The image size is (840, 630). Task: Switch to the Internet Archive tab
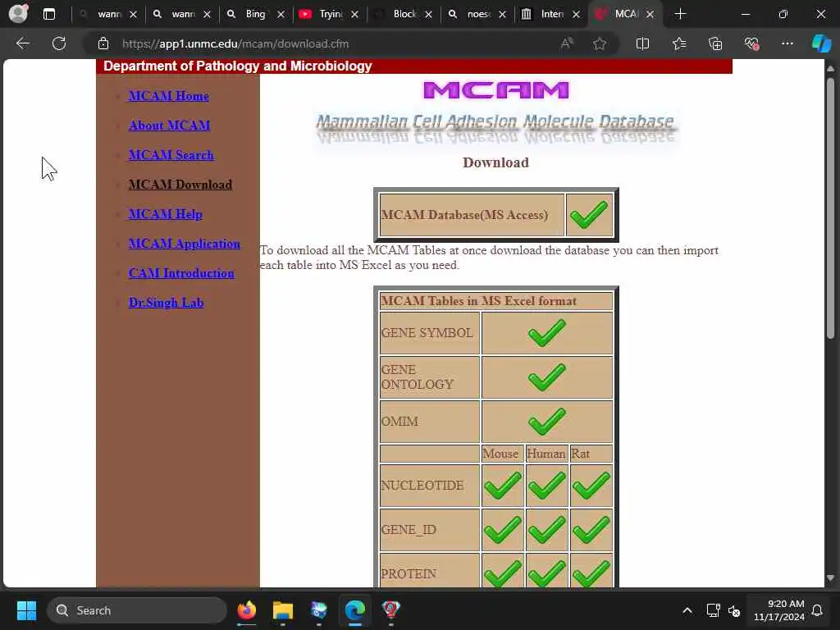[550, 14]
